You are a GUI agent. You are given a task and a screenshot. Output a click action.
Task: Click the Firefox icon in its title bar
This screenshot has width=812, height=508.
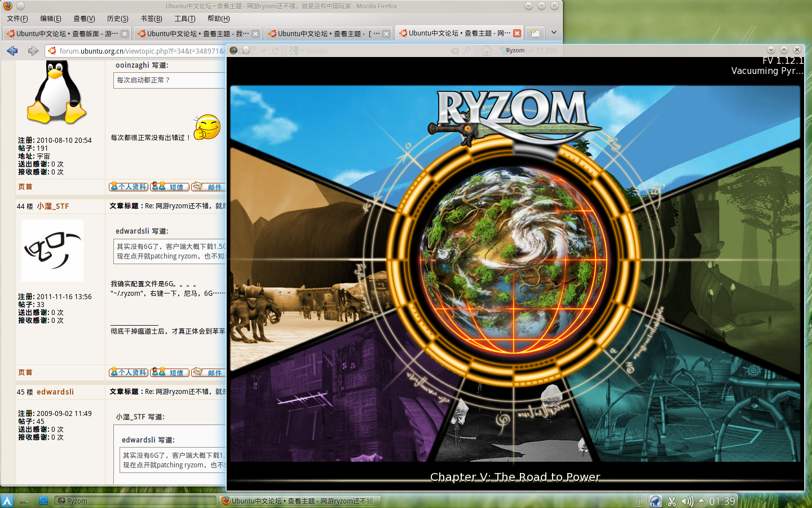tap(8, 6)
